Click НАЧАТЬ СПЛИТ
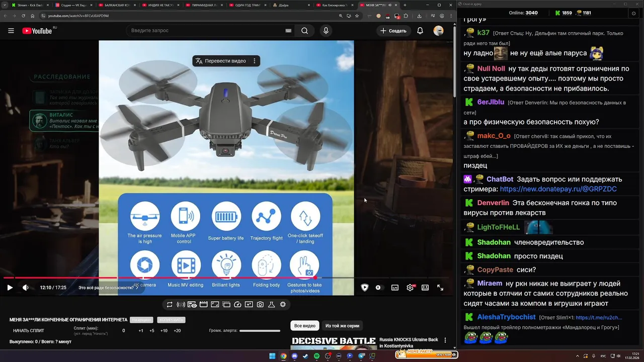The image size is (644, 362). pyautogui.click(x=29, y=331)
